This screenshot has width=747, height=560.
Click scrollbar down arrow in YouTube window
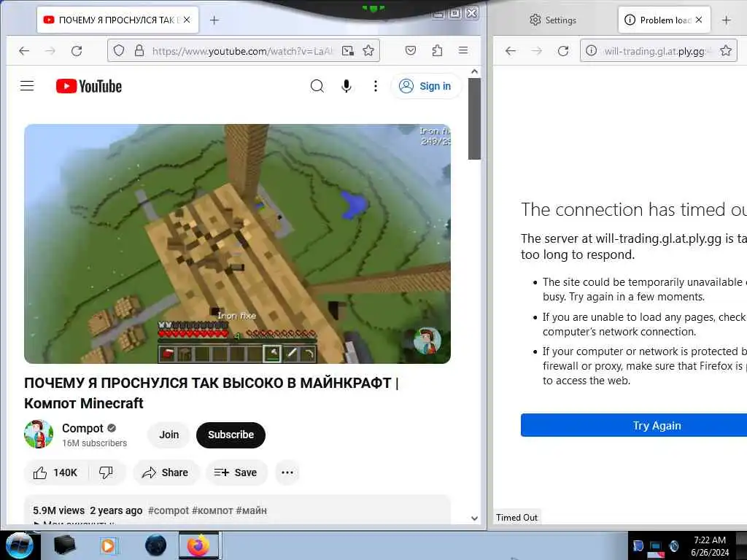pyautogui.click(x=474, y=518)
